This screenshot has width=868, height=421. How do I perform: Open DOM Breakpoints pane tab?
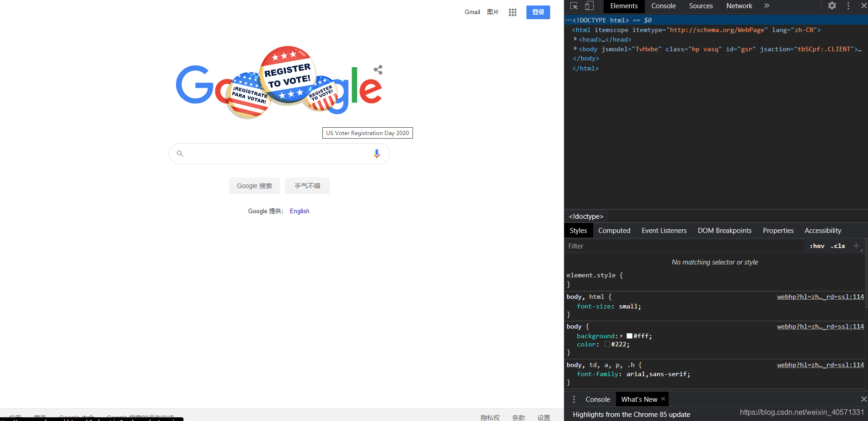point(724,231)
